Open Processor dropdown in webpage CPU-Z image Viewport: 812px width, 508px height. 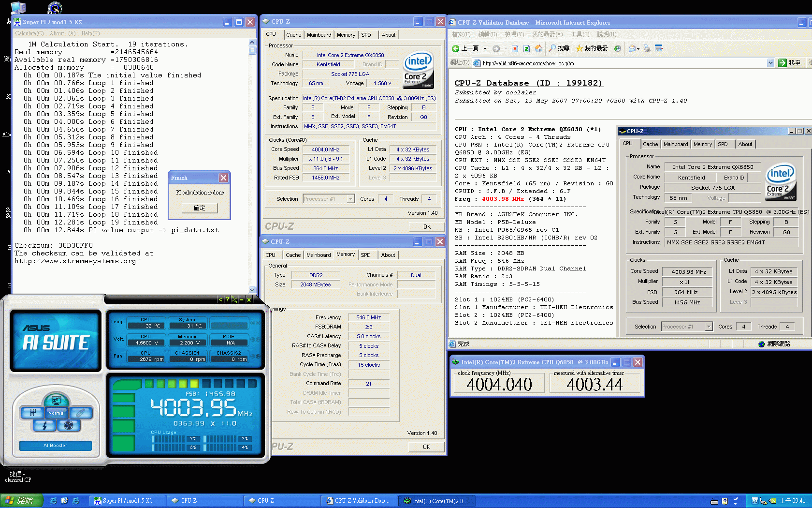coord(709,327)
